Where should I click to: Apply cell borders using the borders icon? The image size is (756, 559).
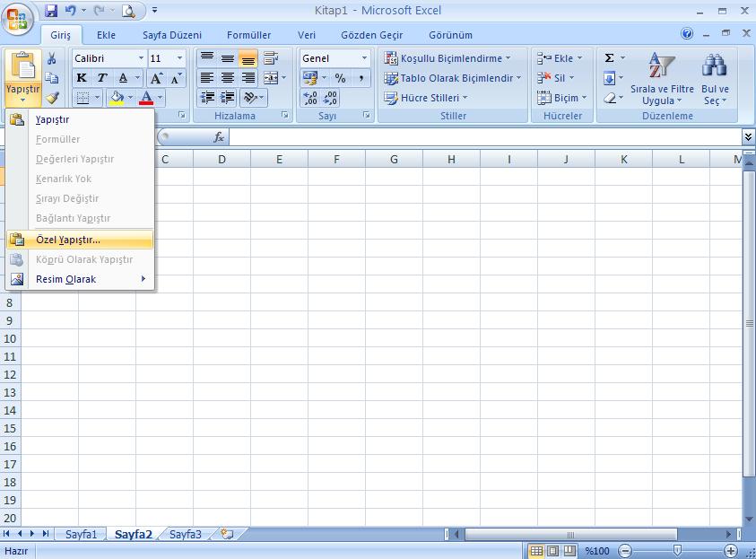(83, 98)
